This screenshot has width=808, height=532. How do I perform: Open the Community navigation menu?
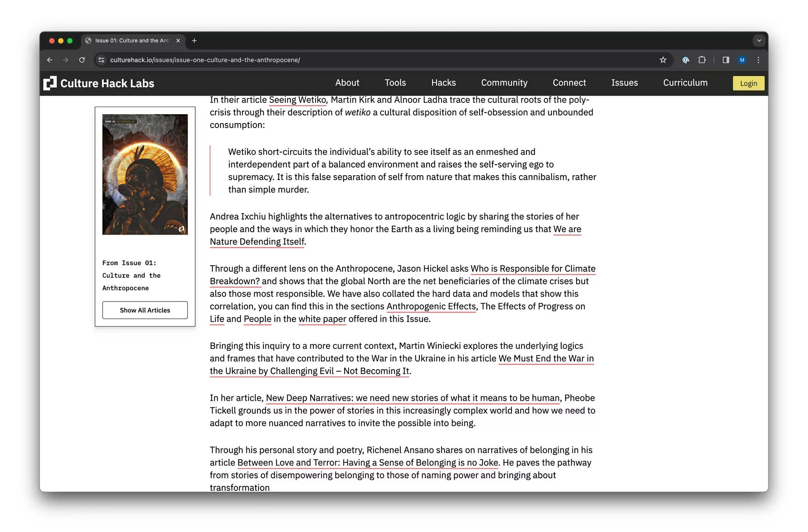point(504,83)
